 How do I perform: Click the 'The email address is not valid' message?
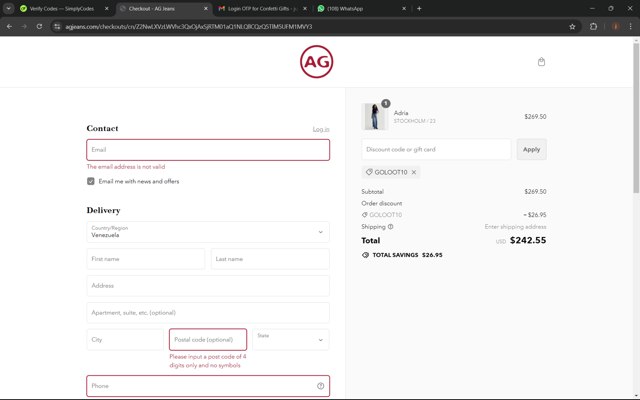point(126,167)
